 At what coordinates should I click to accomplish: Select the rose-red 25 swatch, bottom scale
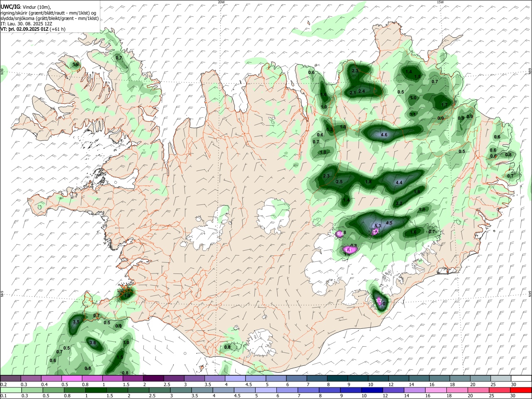tap(499, 390)
